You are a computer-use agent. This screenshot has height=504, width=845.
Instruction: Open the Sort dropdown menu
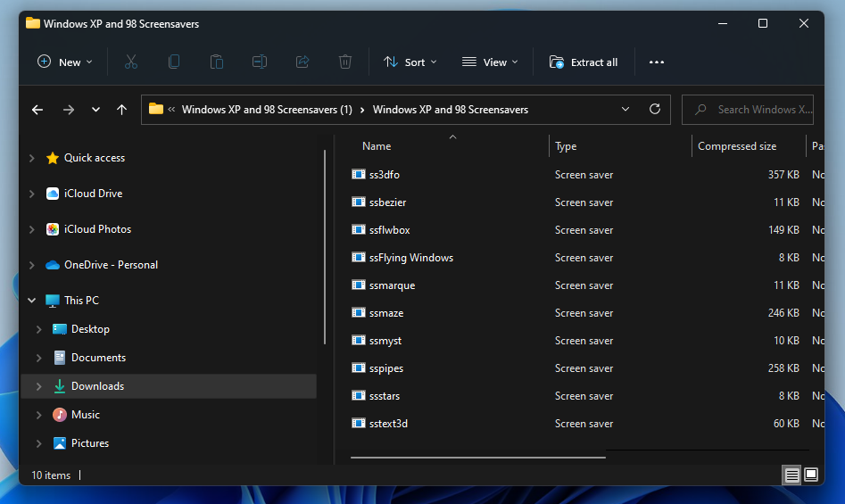tap(410, 62)
